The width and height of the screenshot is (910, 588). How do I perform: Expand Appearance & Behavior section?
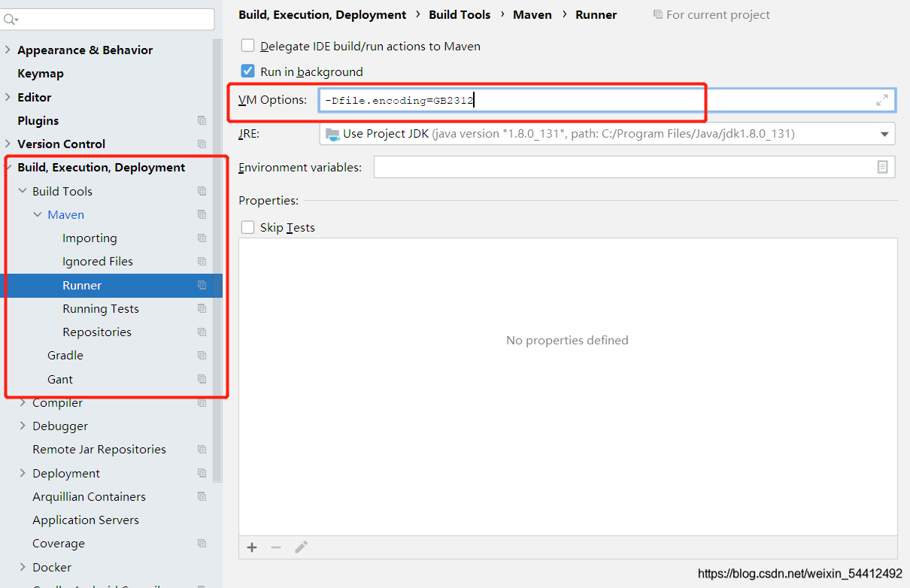8,50
